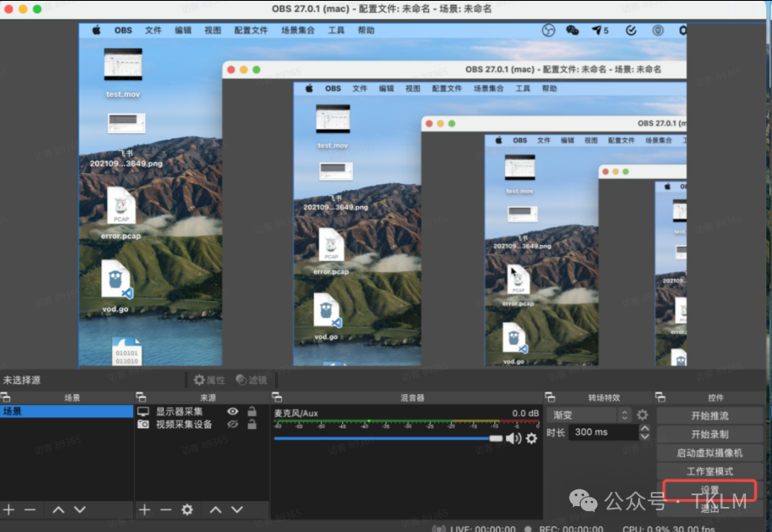Mute the 麦克风/Aux speaker icon

click(x=512, y=438)
